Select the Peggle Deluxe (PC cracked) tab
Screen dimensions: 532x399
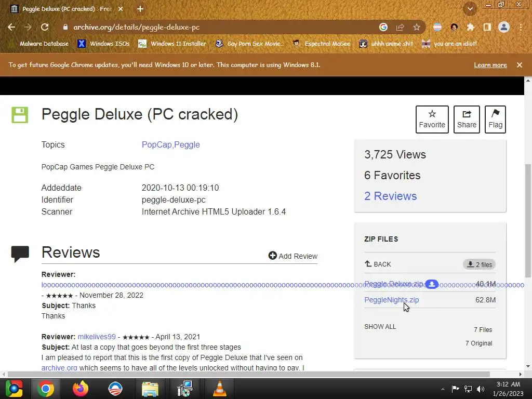(67, 9)
